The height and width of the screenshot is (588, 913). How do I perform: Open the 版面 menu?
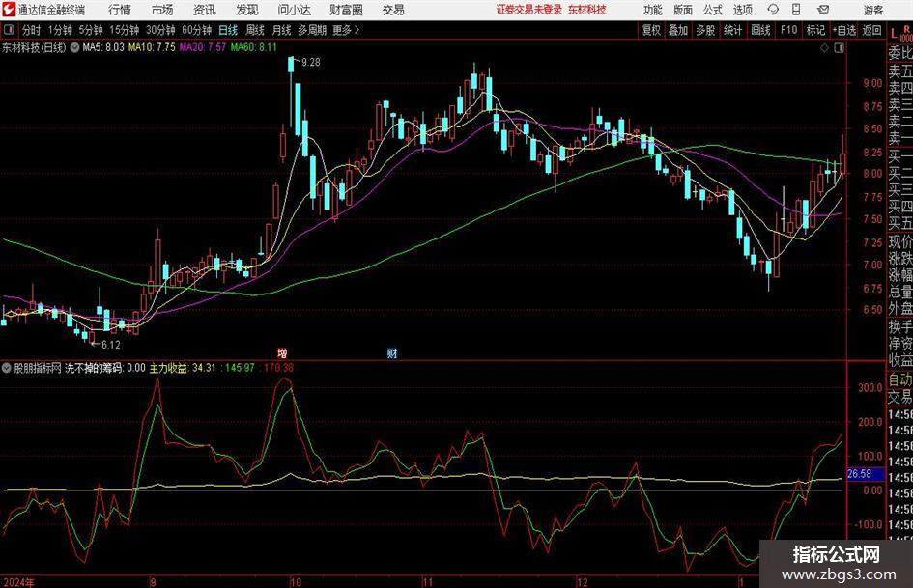tap(682, 10)
